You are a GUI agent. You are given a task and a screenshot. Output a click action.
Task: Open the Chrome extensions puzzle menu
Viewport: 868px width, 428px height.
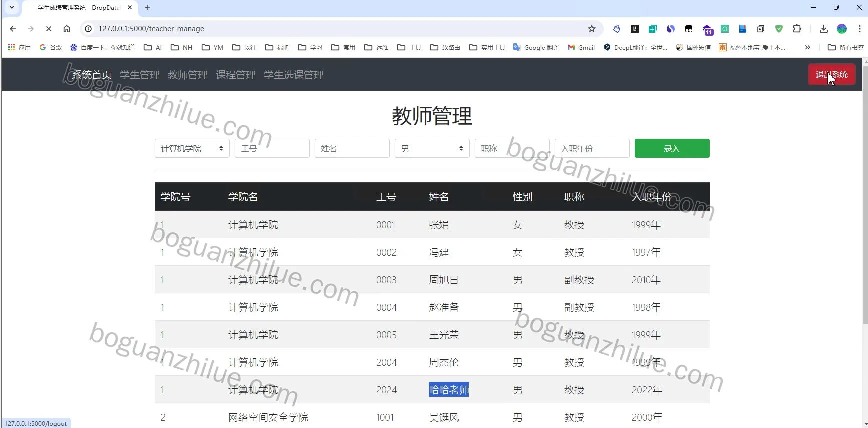pyautogui.click(x=797, y=29)
